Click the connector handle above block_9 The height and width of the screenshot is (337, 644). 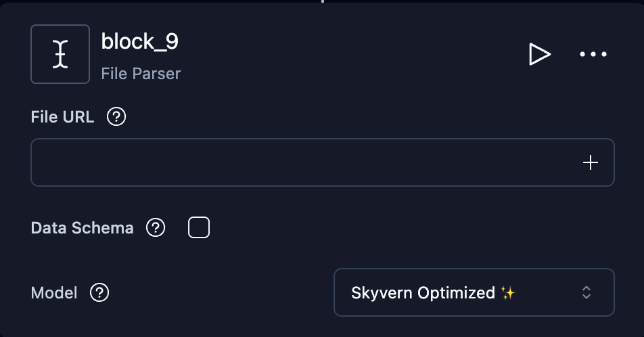[x=322, y=1]
